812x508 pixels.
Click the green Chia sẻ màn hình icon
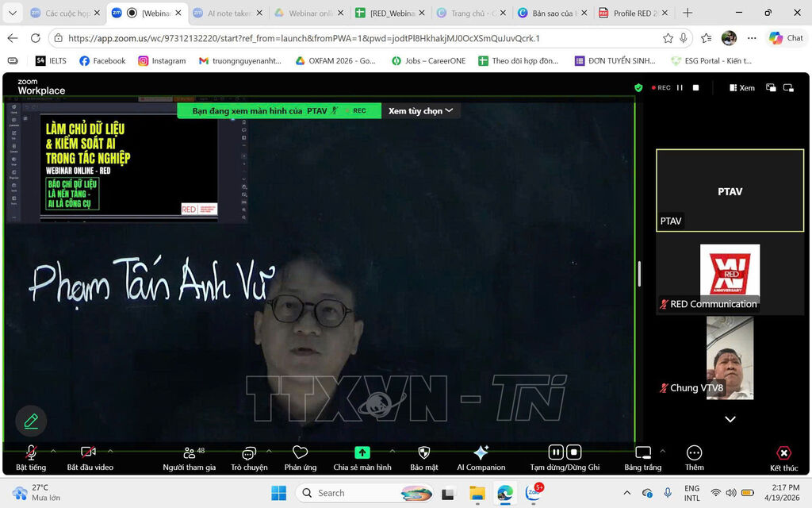pyautogui.click(x=362, y=452)
